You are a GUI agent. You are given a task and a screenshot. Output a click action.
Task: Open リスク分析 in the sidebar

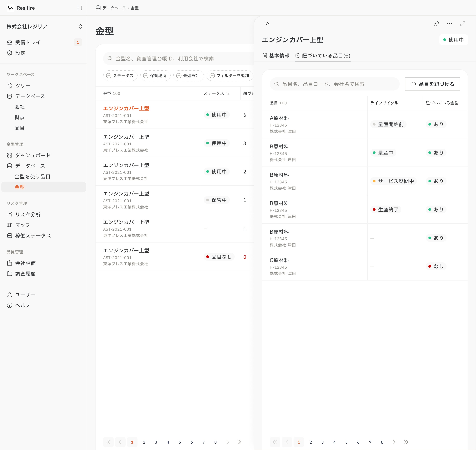click(x=28, y=214)
